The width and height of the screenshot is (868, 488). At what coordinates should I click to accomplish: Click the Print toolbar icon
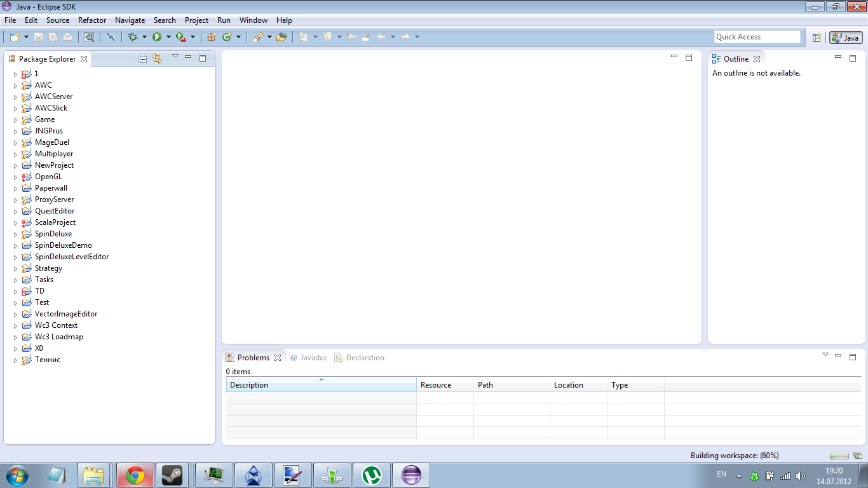click(67, 37)
